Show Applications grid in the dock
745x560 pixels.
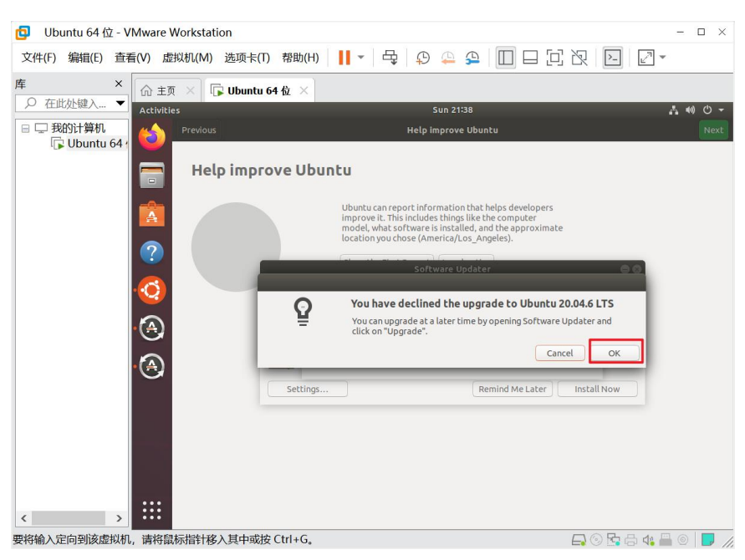coord(152,511)
